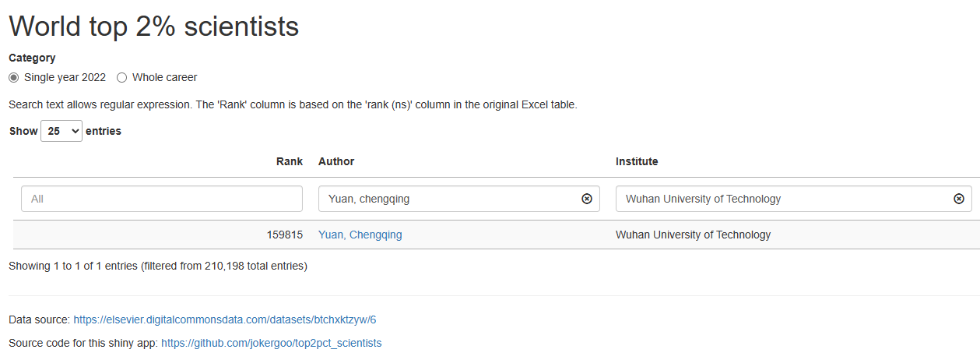This screenshot has width=980, height=360.
Task: Open the Elsevier data source link
Action: pos(225,319)
